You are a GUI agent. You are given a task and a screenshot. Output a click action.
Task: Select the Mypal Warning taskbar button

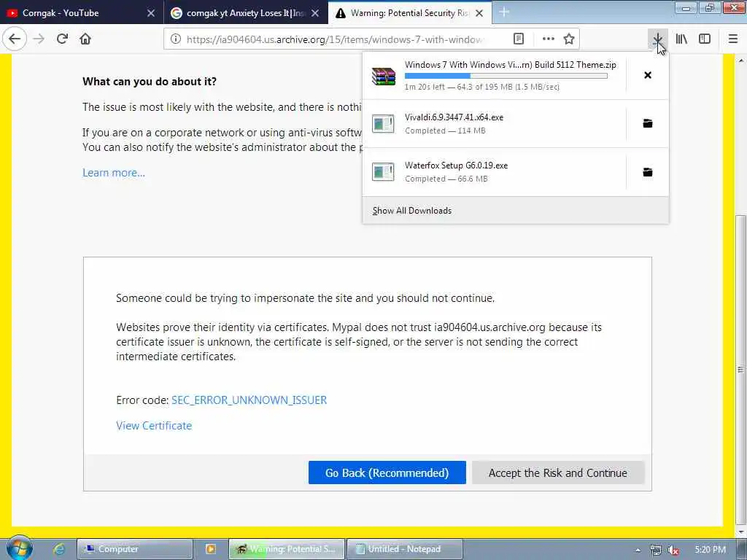coord(286,549)
